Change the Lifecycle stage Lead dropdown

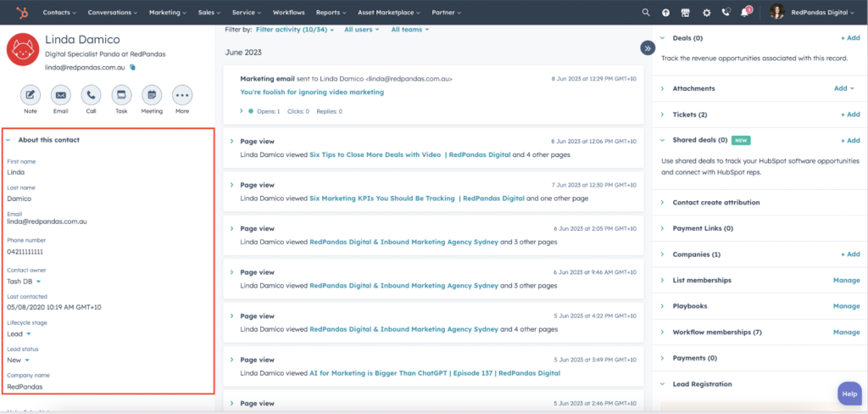click(x=19, y=333)
